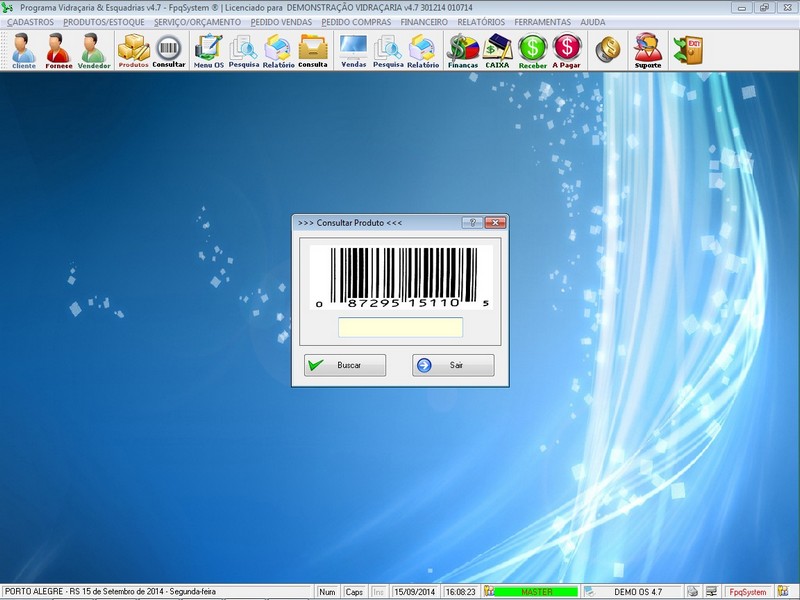The width and height of the screenshot is (800, 600).
Task: Open the A Pagar red dollar icon
Action: [x=567, y=49]
